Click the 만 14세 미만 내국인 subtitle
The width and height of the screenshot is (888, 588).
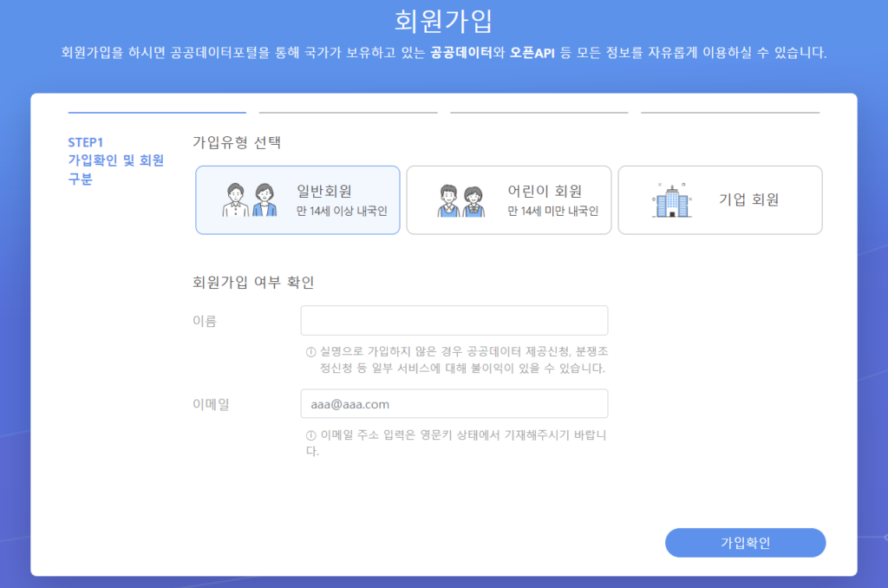(552, 211)
